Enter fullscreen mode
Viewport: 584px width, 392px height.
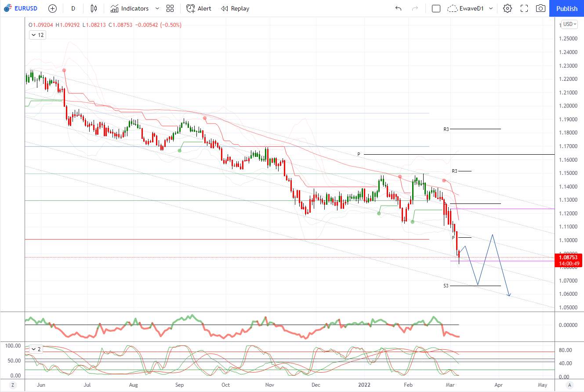pos(524,8)
